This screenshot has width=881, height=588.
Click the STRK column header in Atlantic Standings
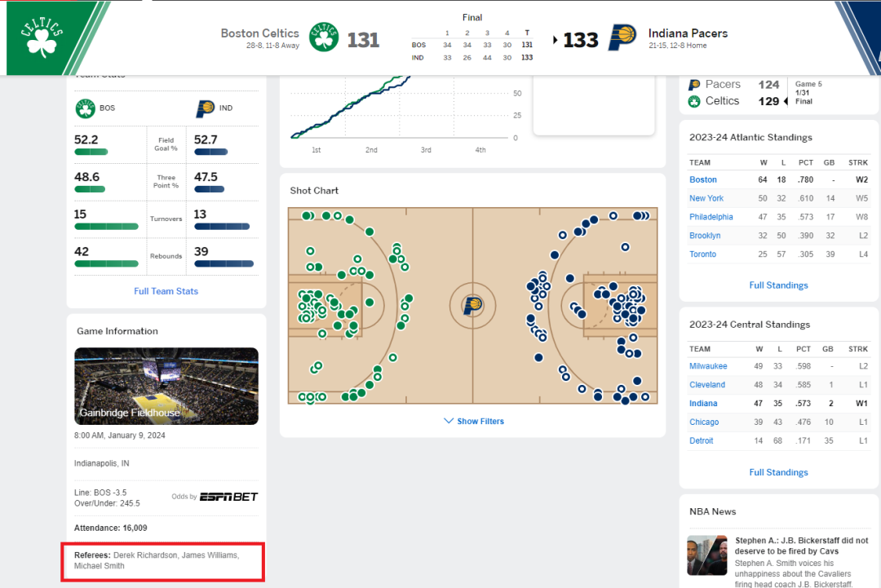(x=858, y=162)
